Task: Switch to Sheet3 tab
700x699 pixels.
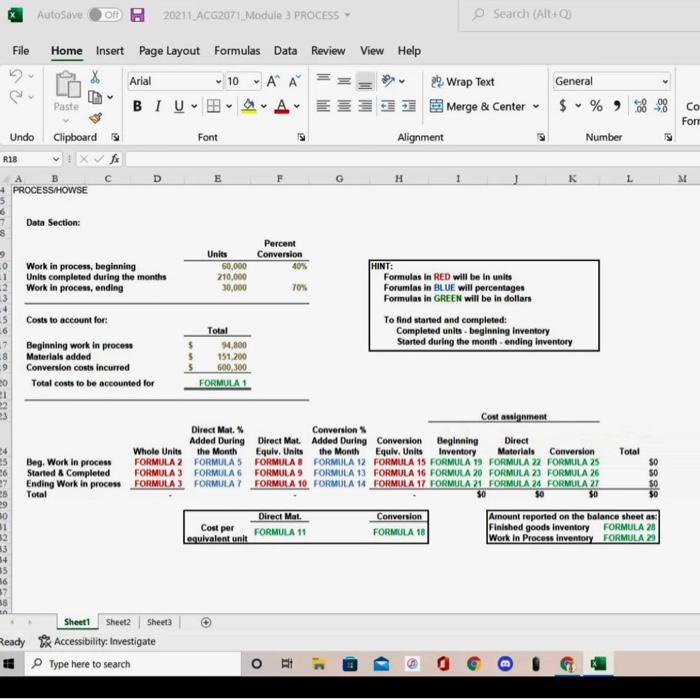Action: [x=159, y=622]
